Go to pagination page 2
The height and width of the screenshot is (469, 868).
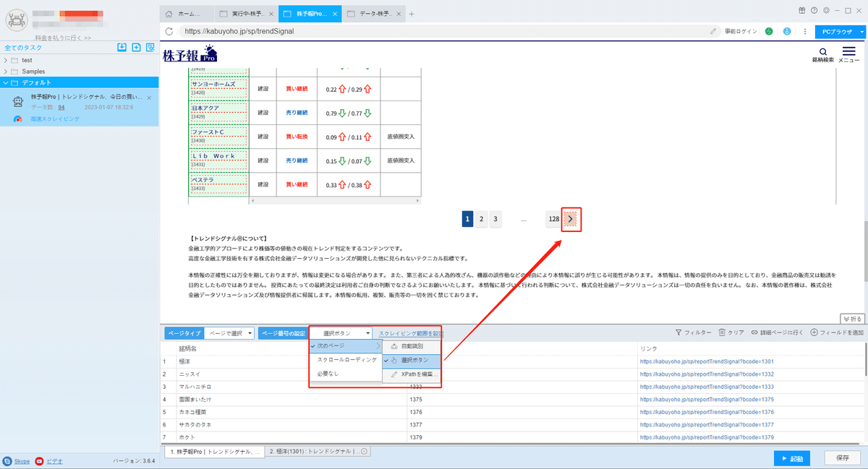(x=481, y=219)
